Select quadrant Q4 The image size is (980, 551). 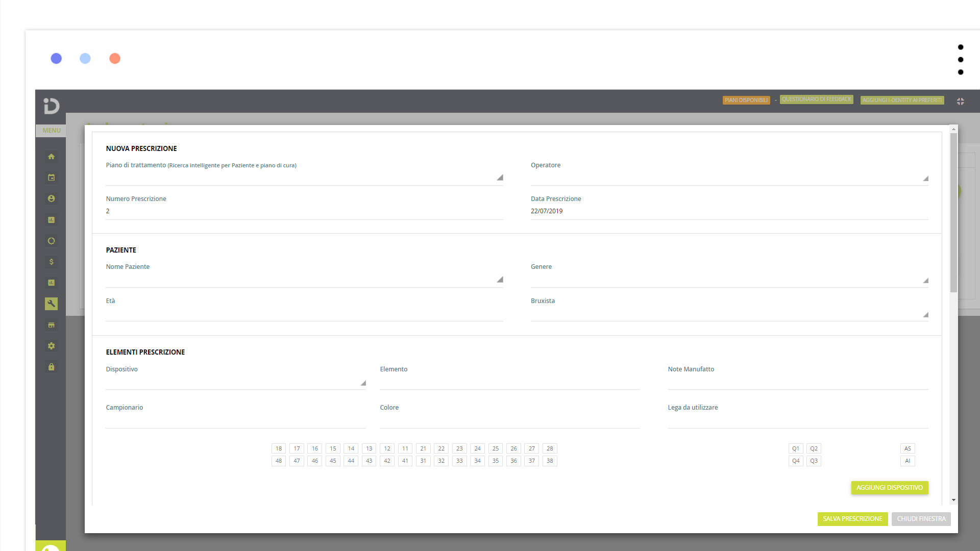[x=796, y=461]
